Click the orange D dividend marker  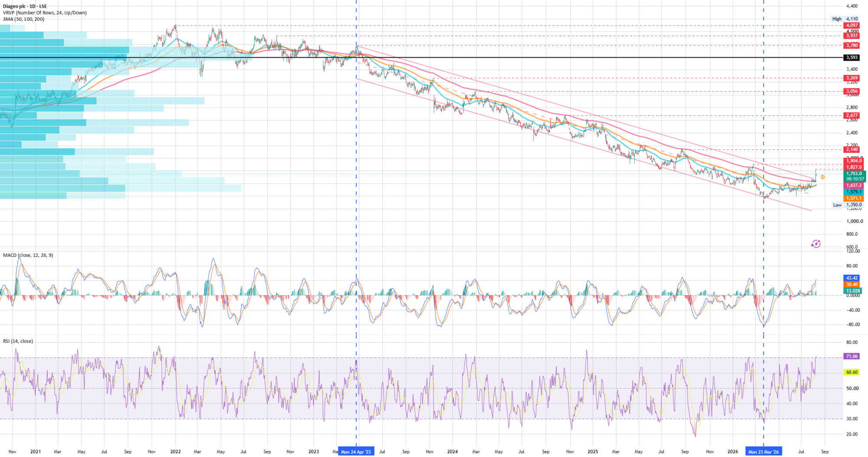pos(822,177)
